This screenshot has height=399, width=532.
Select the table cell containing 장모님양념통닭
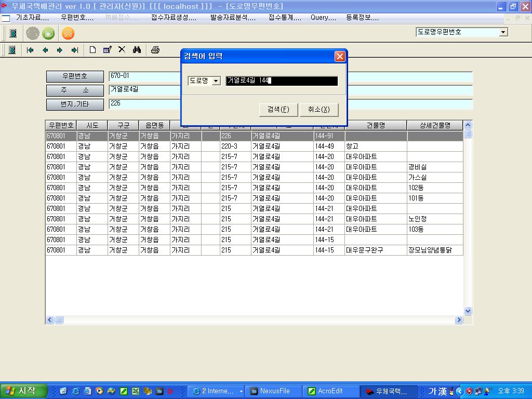tap(435, 250)
